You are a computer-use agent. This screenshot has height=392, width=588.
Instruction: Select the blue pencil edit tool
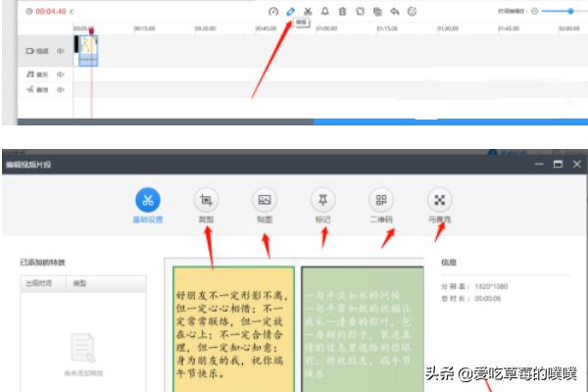[290, 12]
